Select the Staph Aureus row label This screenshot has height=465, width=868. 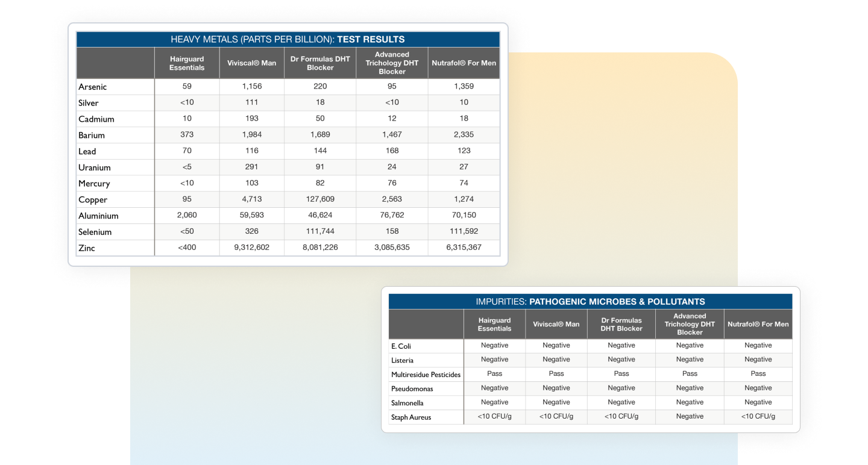[411, 417]
